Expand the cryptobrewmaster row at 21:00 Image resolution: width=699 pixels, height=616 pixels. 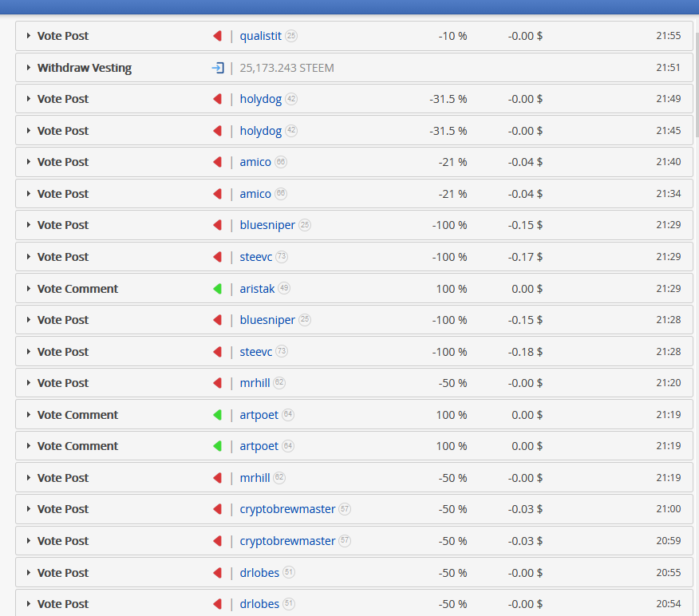pos(29,509)
